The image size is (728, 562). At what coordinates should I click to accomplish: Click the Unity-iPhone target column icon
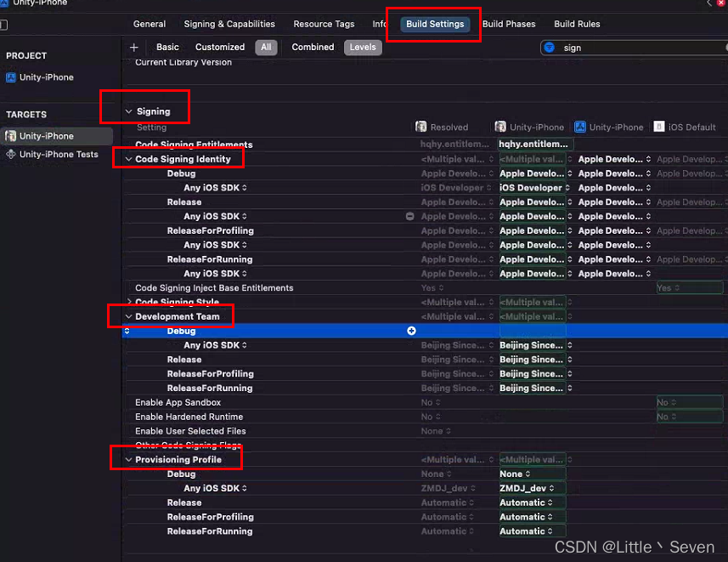tap(500, 127)
